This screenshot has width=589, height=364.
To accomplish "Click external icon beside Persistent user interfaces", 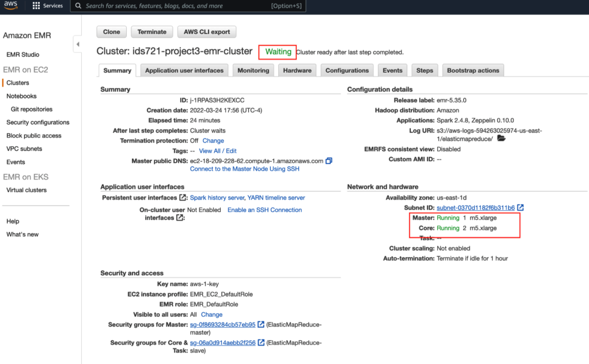I will point(182,198).
